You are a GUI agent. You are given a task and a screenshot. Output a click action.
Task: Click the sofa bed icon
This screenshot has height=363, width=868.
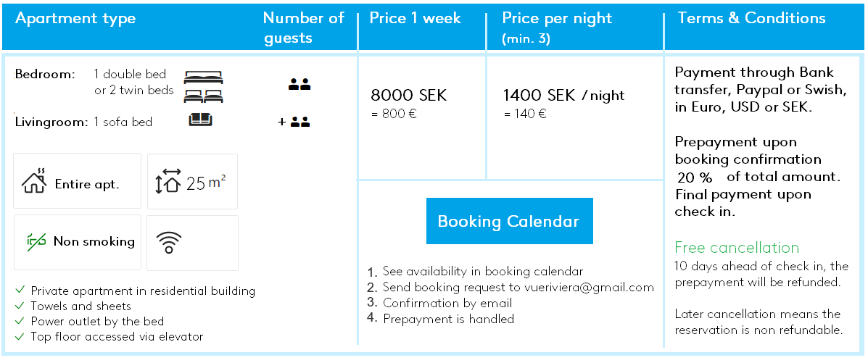200,120
